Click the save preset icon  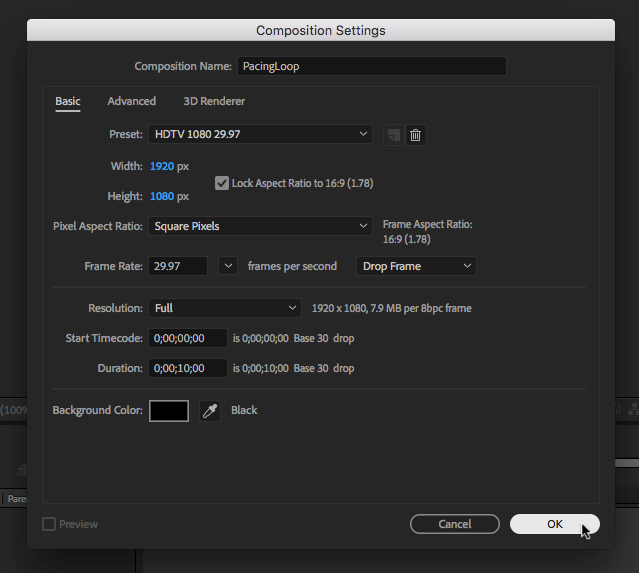click(394, 134)
